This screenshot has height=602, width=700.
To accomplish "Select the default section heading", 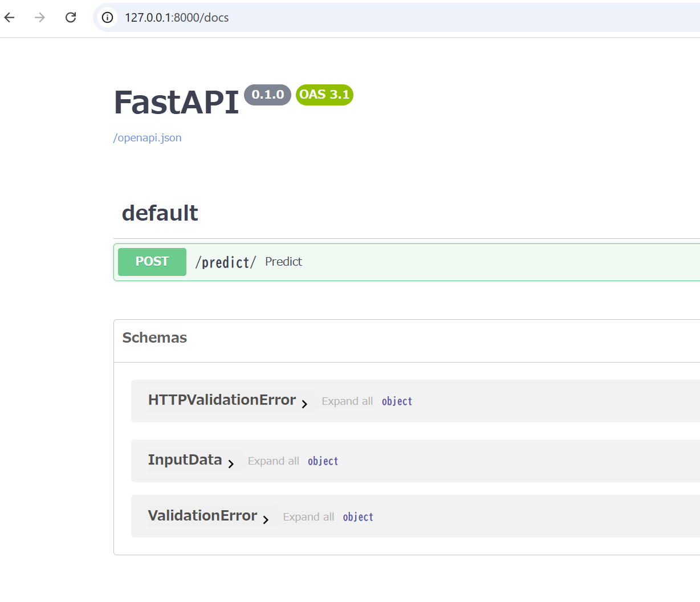I will coord(160,213).
